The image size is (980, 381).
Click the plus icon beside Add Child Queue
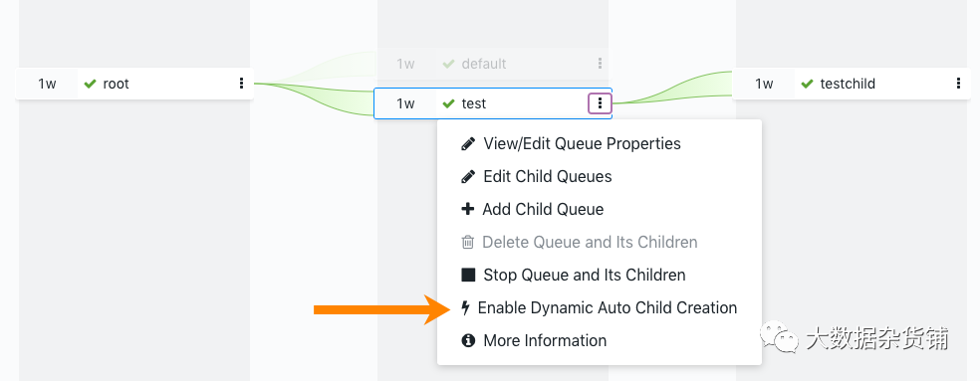(467, 209)
